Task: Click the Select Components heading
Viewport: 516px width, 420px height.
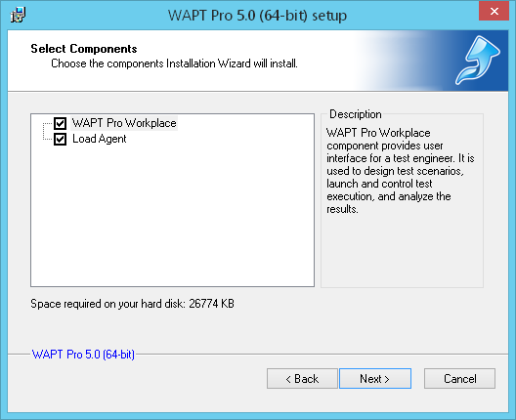Action: click(x=84, y=49)
